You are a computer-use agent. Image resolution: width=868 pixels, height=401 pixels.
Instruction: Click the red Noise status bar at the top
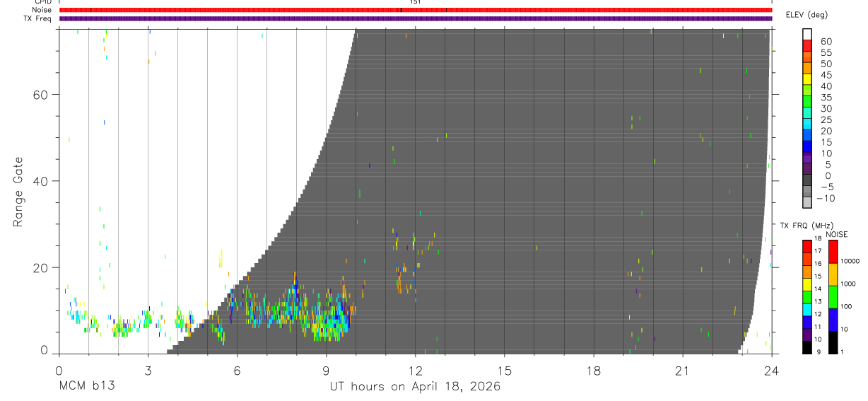pos(416,10)
